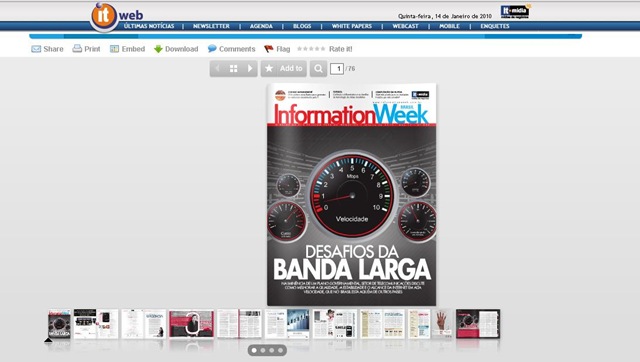This screenshot has height=362, width=640.
Task: Select the seventh page spread thumbnail
Action: pyautogui.click(x=335, y=324)
